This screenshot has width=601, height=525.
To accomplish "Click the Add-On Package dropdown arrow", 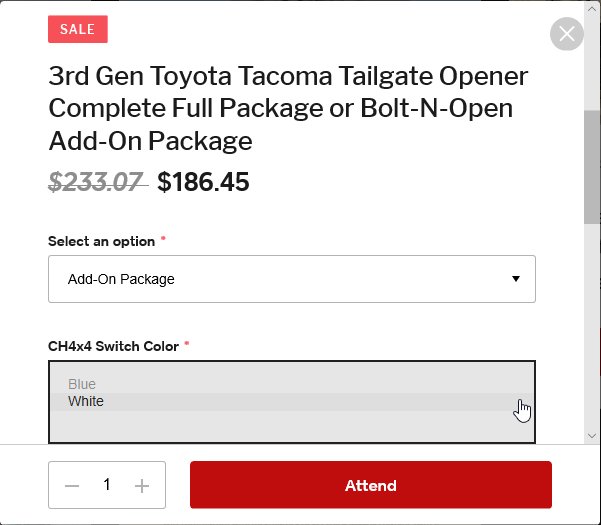I will click(516, 279).
